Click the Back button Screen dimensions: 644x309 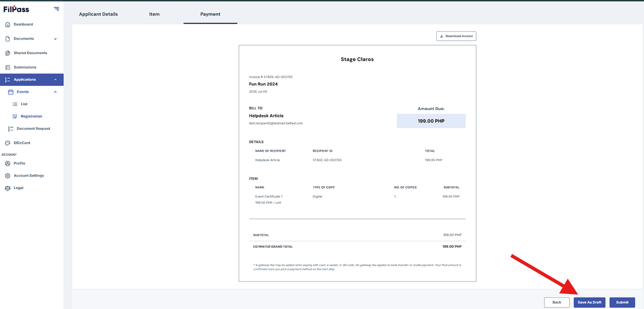[x=557, y=303]
